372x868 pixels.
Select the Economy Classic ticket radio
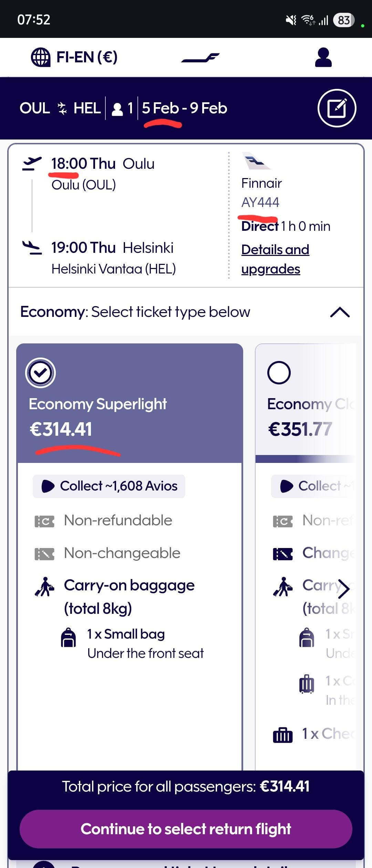pos(279,373)
